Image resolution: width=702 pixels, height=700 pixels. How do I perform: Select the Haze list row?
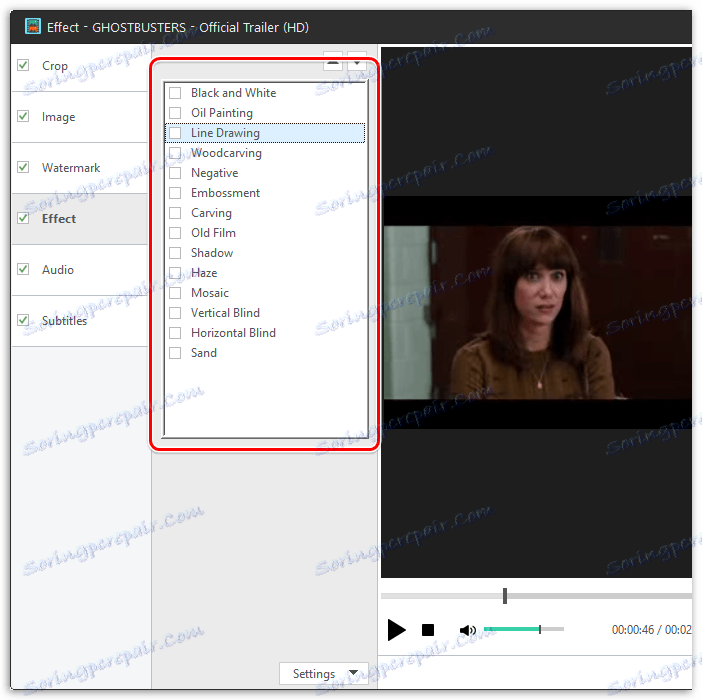(265, 273)
